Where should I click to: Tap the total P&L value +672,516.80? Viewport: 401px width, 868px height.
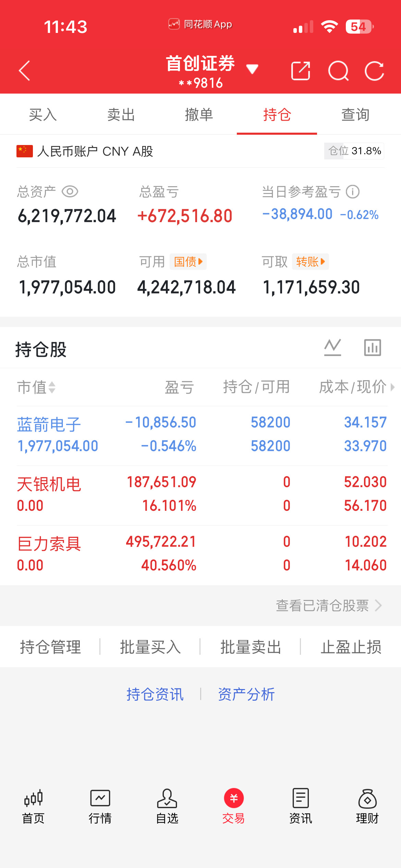click(x=185, y=216)
